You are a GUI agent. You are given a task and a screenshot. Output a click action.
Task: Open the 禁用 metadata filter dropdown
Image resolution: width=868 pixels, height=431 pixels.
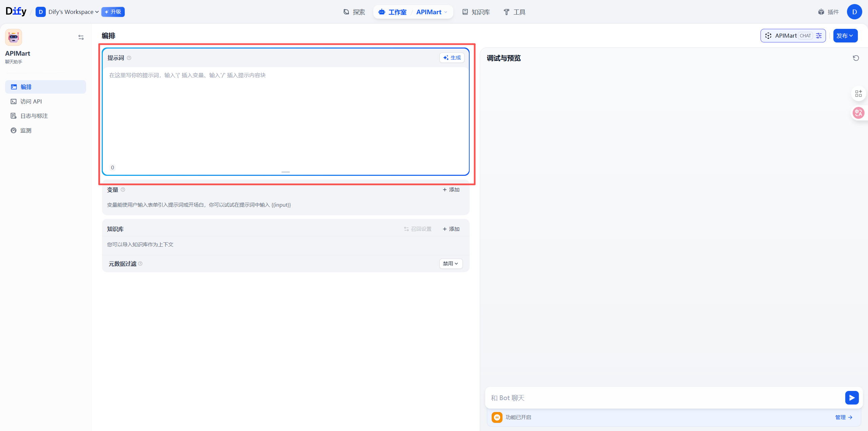(x=451, y=264)
